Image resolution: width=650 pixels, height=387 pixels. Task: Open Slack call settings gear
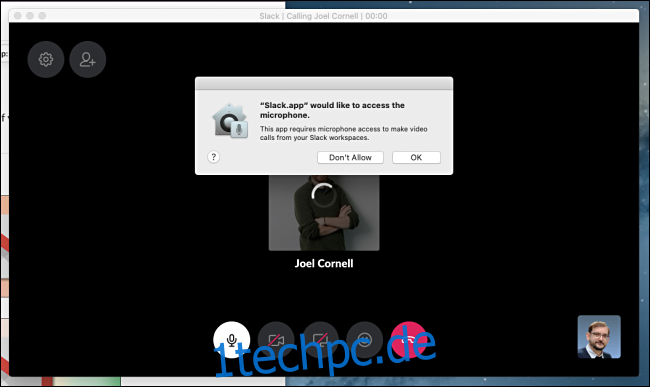[46, 59]
